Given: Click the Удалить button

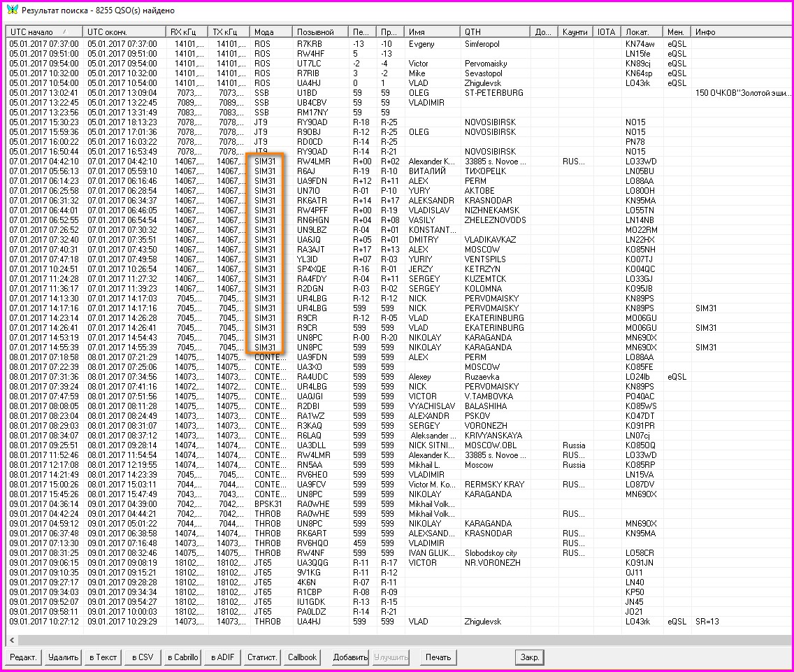Looking at the screenshot, I should pyautogui.click(x=63, y=657).
